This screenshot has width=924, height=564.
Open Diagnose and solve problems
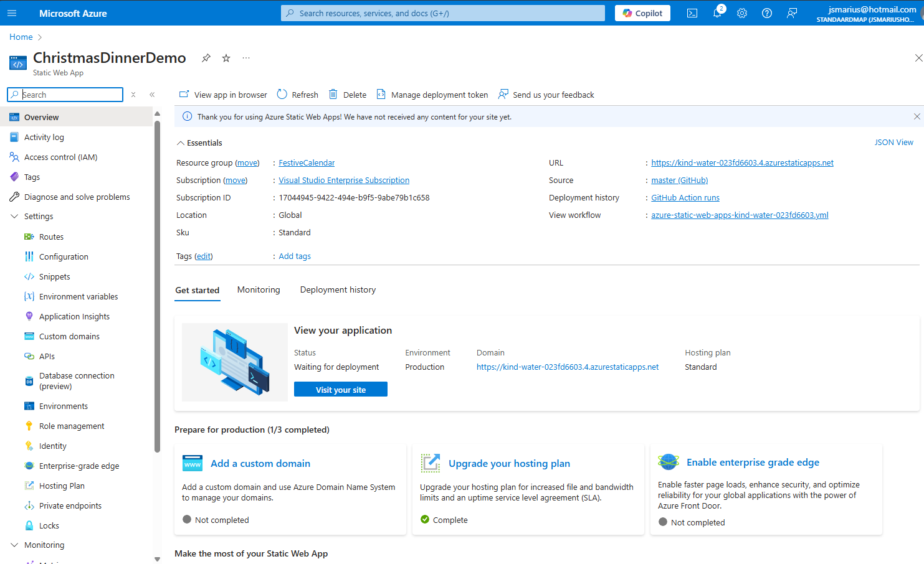(x=77, y=197)
